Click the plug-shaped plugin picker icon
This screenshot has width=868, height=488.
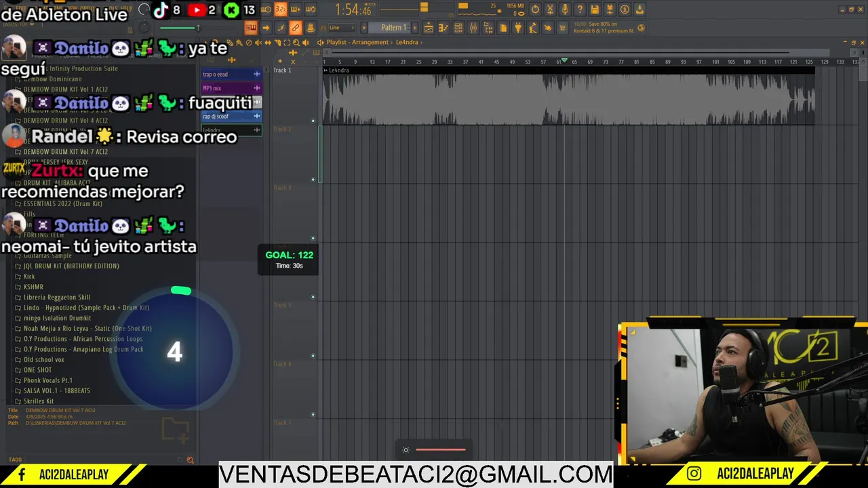click(518, 28)
